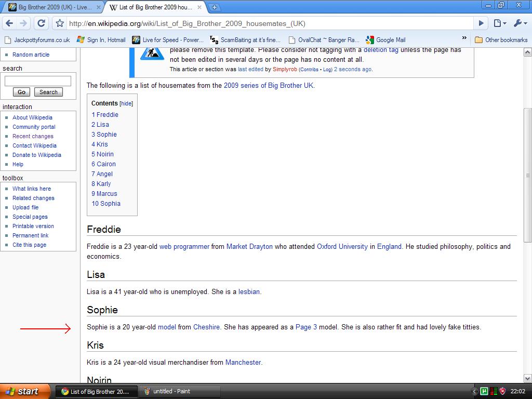
Task: Switch to Big Brother 2009 (UK) Live tab
Action: pos(55,7)
